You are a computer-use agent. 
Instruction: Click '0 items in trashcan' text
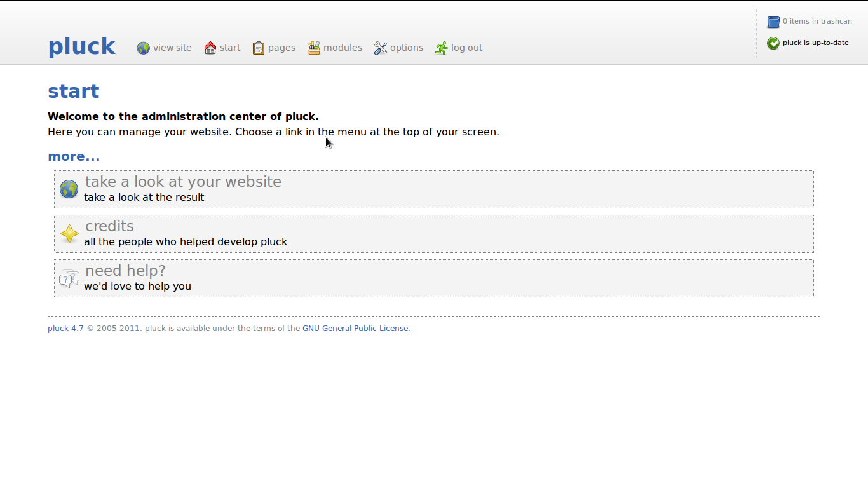click(817, 21)
